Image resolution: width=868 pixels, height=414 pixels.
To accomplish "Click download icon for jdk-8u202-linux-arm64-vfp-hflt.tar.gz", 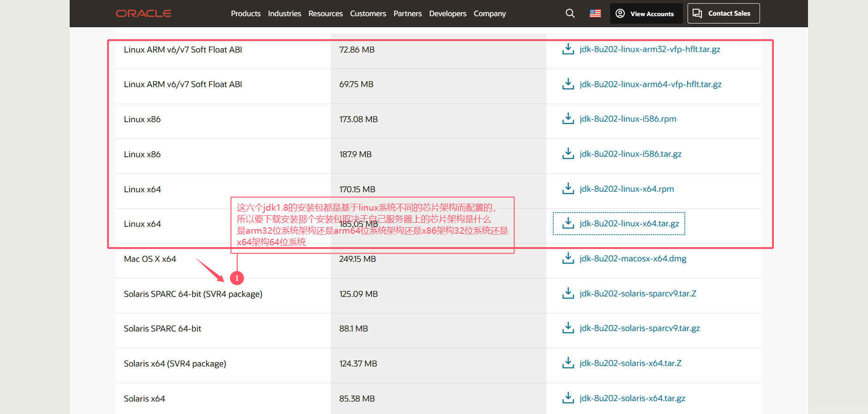I will tap(568, 84).
